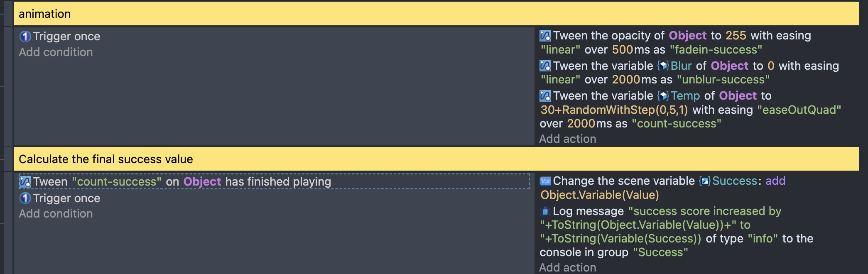Edit the "fadein-success" tween identifier
Image resolution: width=868 pixels, height=274 pixels.
(x=716, y=50)
